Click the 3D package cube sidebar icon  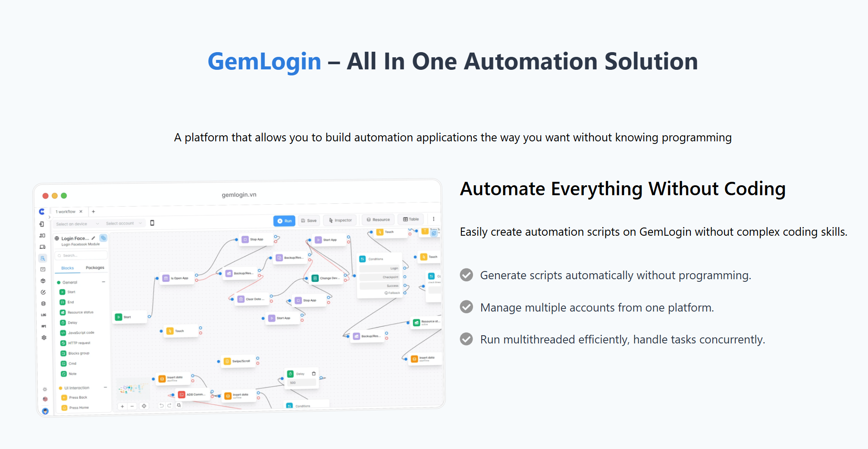click(x=43, y=281)
